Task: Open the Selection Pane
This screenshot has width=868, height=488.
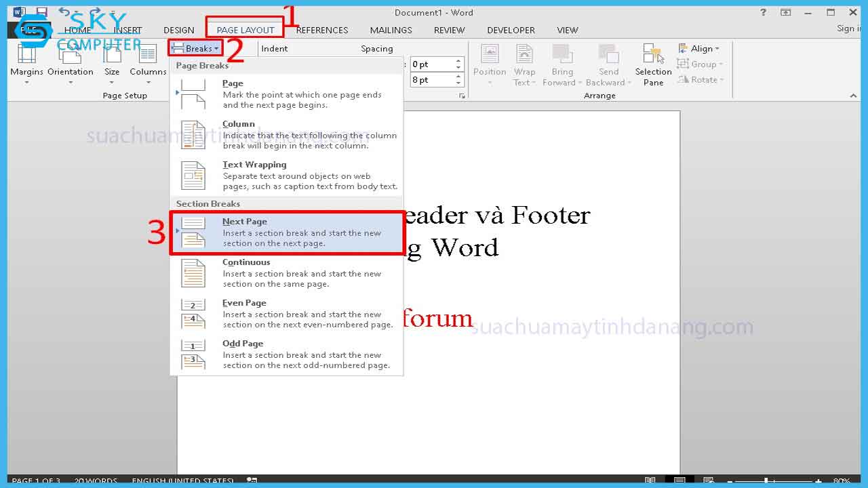Action: tap(653, 64)
